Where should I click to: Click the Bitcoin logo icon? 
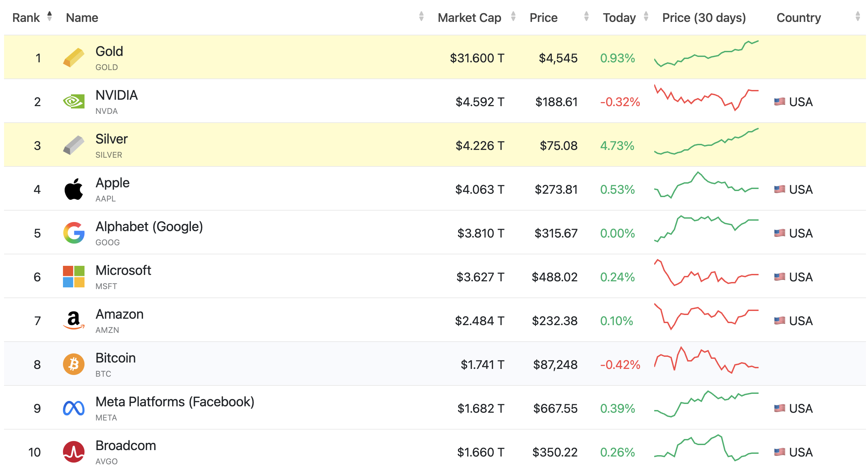click(x=73, y=364)
